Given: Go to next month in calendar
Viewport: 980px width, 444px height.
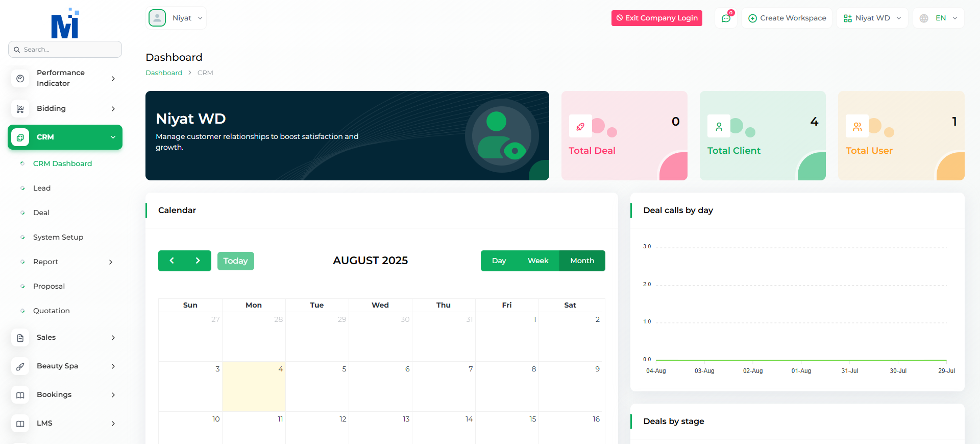Looking at the screenshot, I should click(198, 261).
